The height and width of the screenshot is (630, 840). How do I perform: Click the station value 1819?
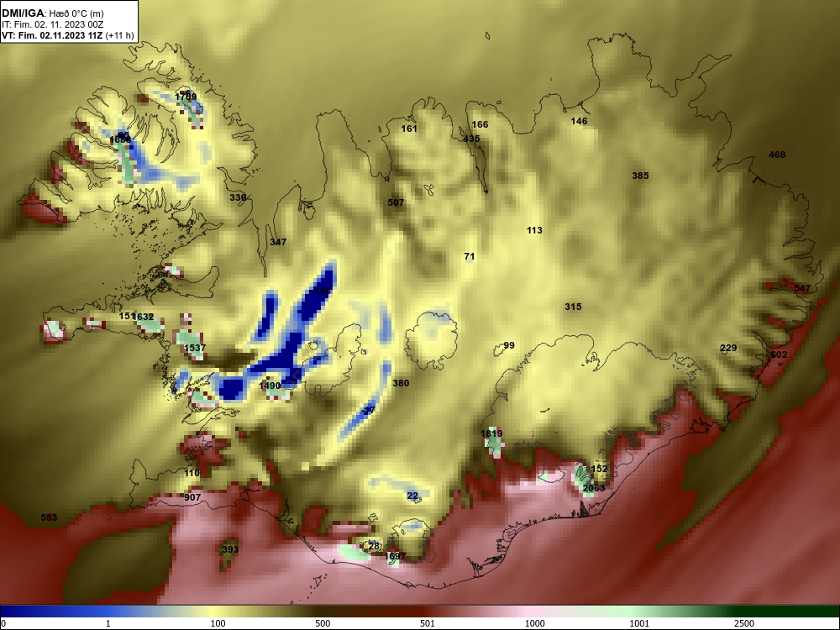point(491,434)
